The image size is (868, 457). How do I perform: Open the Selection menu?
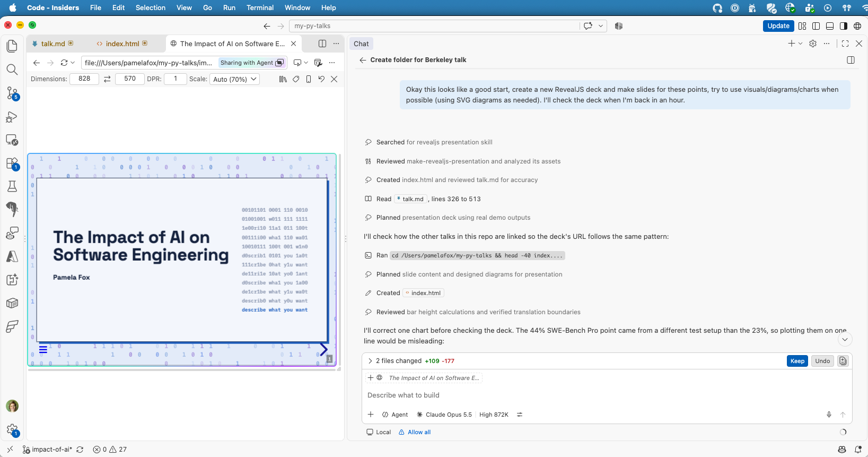tap(151, 7)
